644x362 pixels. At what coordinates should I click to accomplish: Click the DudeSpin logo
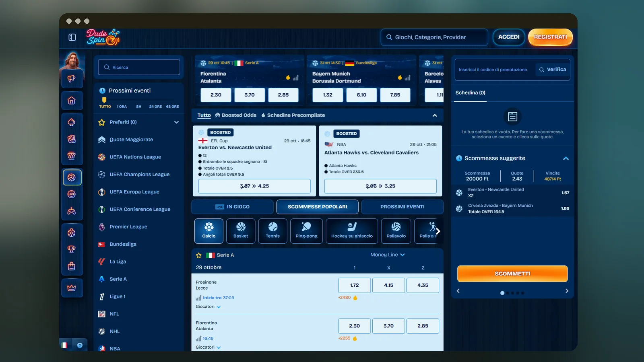[103, 37]
